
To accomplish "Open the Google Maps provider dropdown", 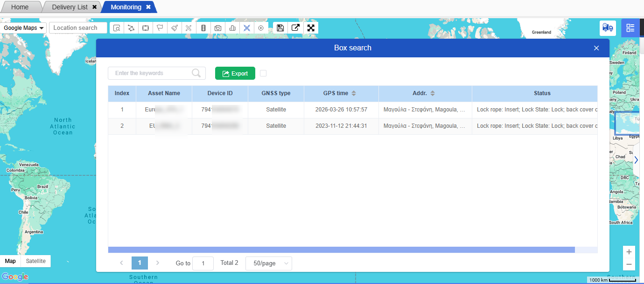I will pyautogui.click(x=24, y=28).
